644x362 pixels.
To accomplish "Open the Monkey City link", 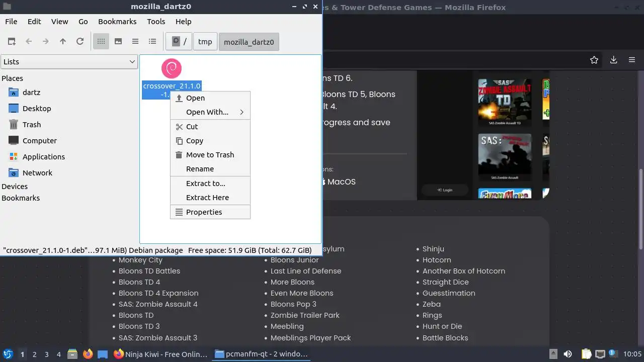I will 140,260.
